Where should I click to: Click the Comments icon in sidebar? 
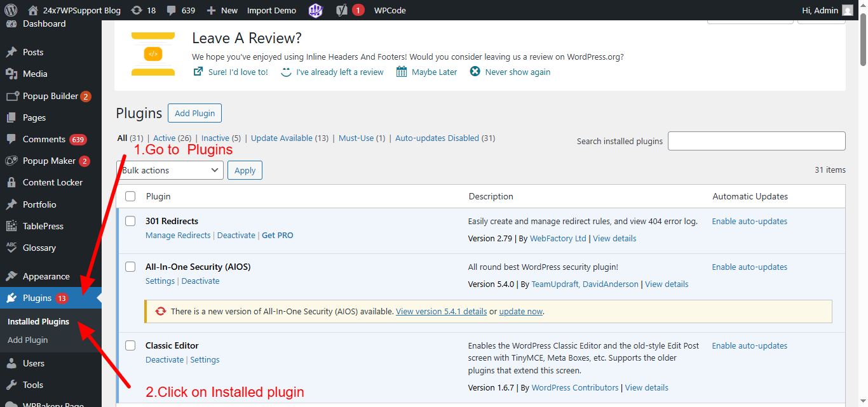click(x=11, y=139)
